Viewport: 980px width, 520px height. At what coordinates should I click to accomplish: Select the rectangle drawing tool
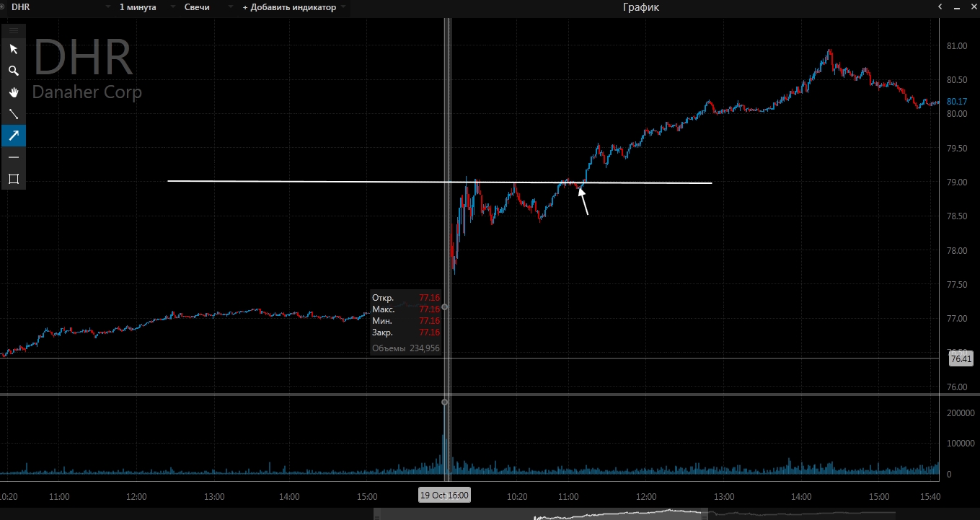coord(14,179)
